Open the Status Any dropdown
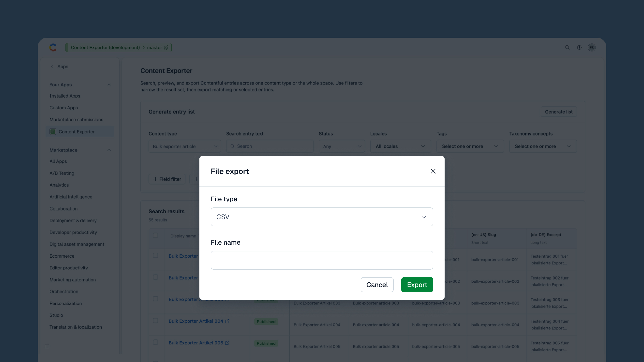 [342, 146]
